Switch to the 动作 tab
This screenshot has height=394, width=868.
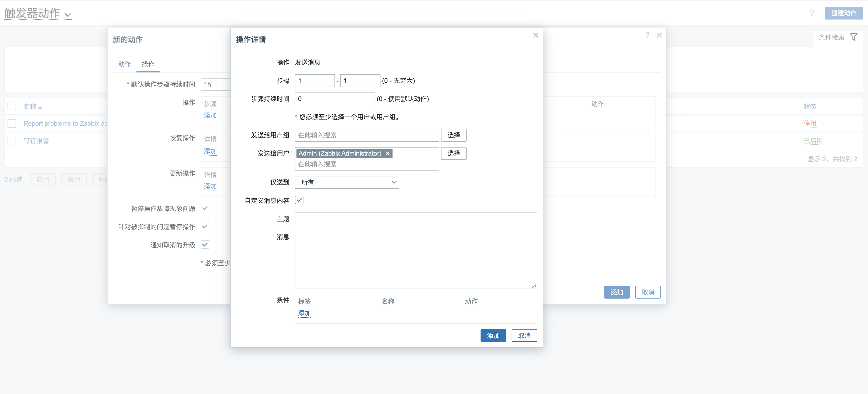click(124, 64)
